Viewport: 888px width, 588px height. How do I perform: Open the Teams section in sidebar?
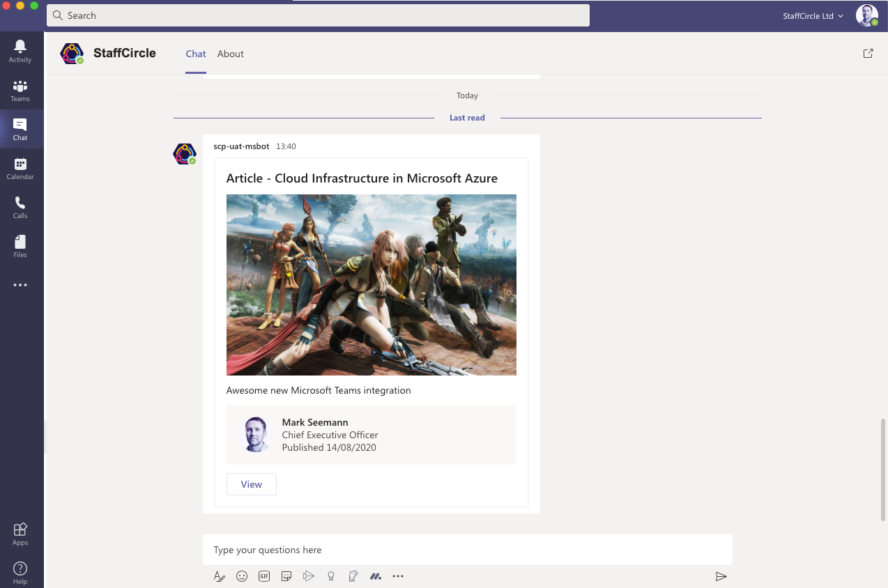20,90
